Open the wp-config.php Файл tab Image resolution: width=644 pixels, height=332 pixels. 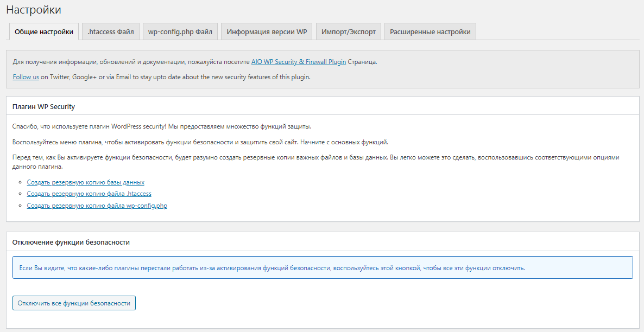pos(180,31)
